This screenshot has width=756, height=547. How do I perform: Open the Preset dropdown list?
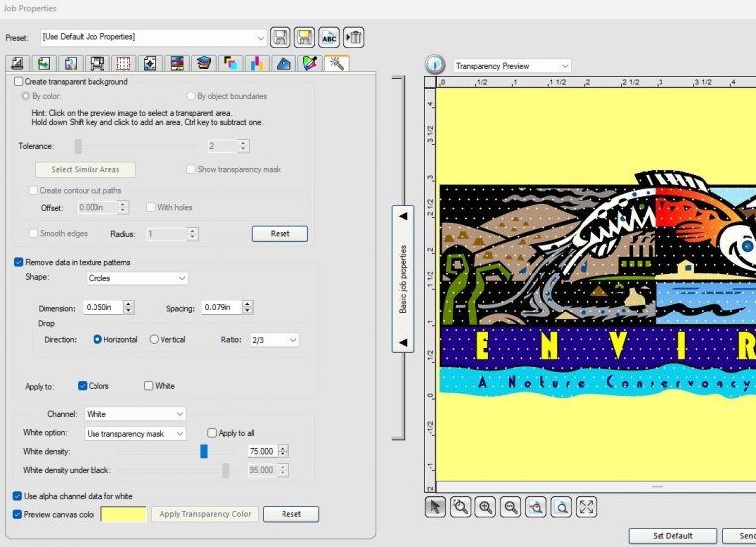(153, 37)
